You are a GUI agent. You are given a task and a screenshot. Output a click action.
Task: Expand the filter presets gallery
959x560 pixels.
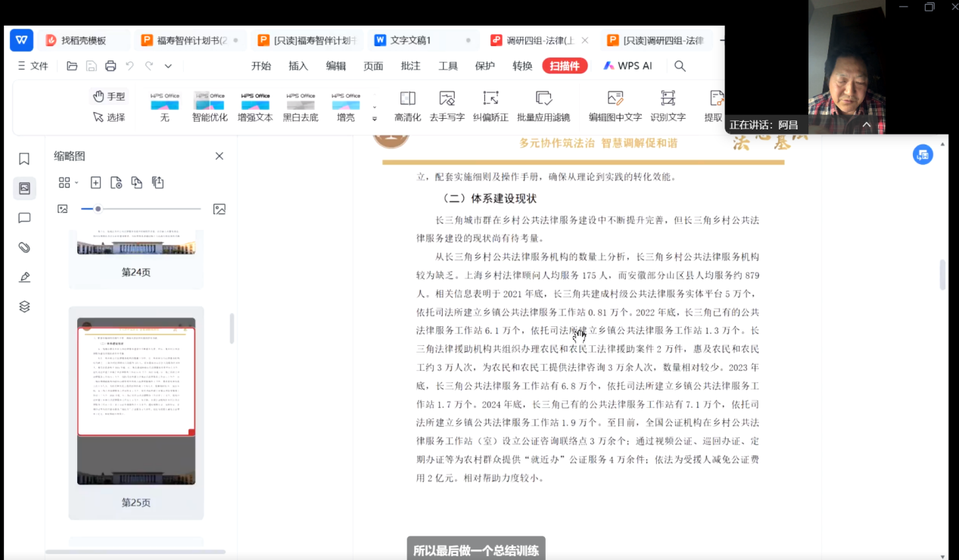374,119
